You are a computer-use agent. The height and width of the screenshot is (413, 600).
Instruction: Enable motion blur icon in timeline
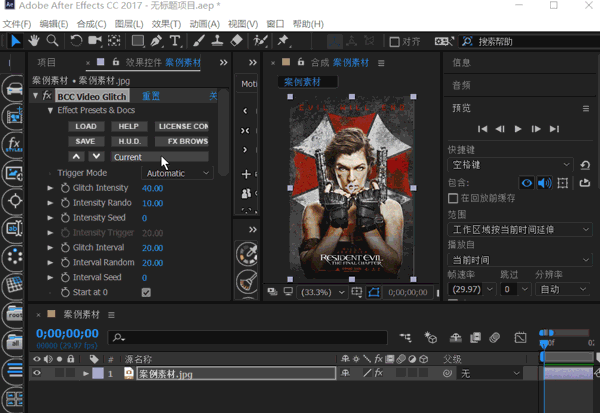(494, 338)
